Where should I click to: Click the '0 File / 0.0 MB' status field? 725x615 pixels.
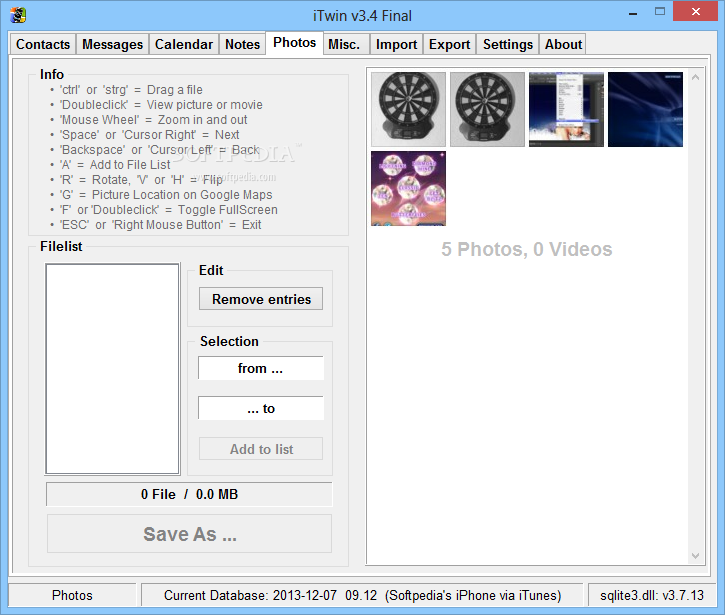pyautogui.click(x=189, y=494)
